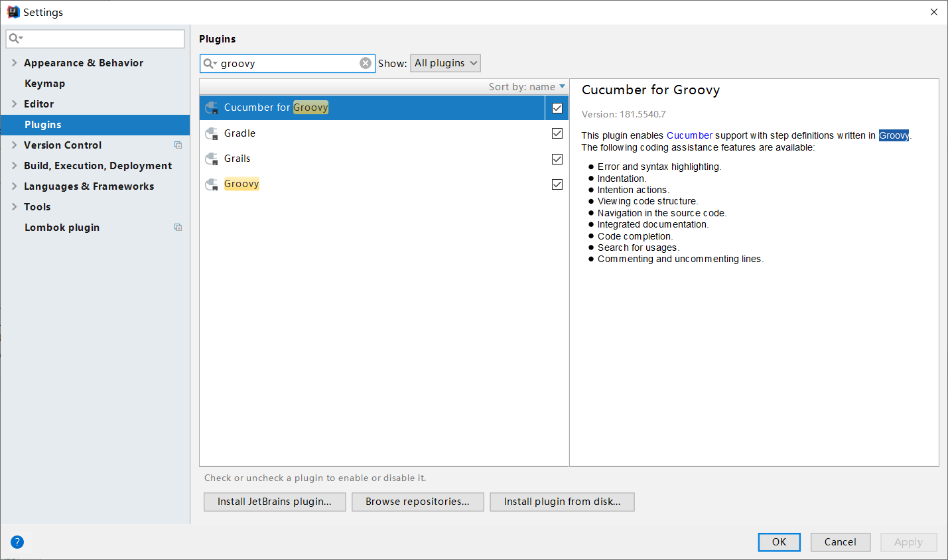Select Appearance & Behavior category

(84, 62)
